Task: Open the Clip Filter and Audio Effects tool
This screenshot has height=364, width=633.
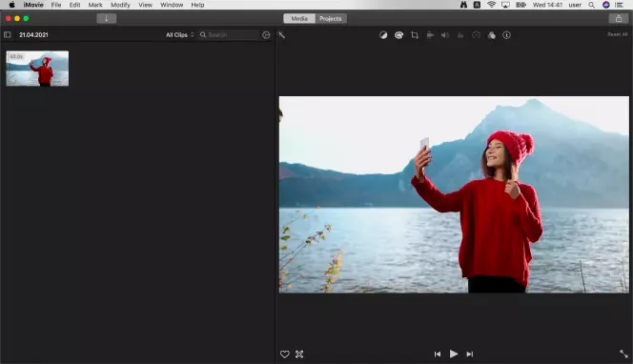Action: 491,35
